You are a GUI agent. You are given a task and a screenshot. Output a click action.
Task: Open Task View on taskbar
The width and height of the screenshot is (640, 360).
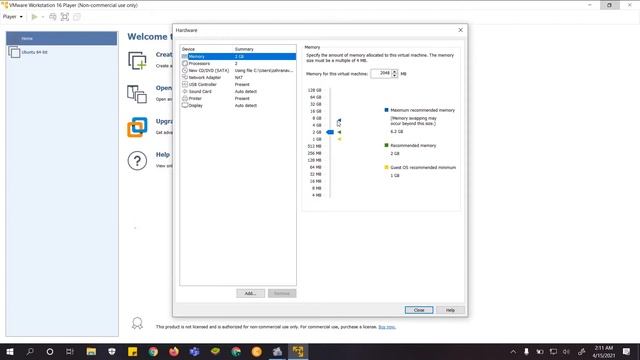coord(70,351)
